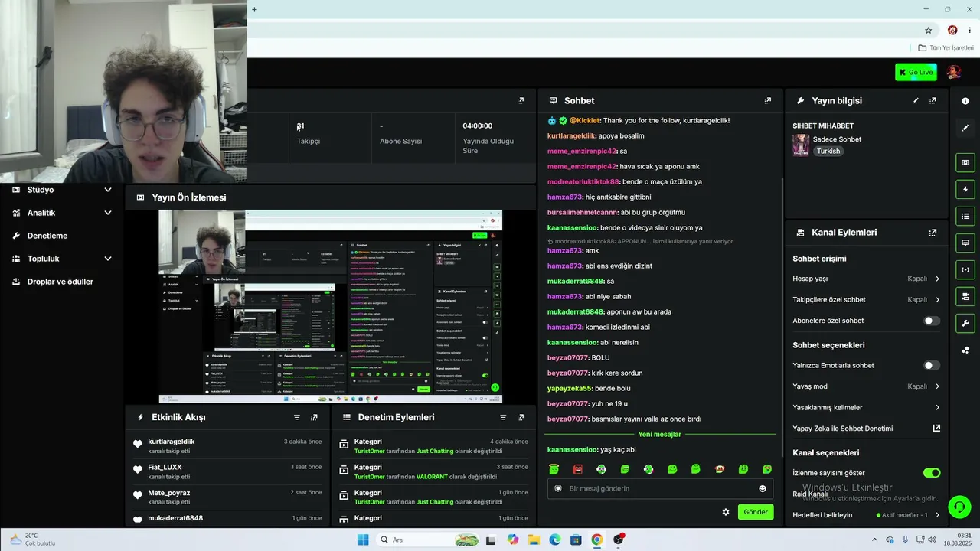The width and height of the screenshot is (980, 551).
Task: Open Chrome from the taskbar
Action: click(x=596, y=540)
